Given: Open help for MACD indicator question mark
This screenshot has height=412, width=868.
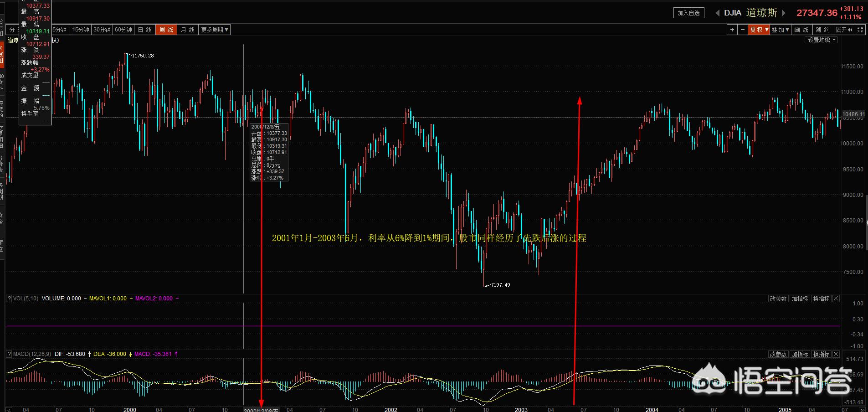Looking at the screenshot, I should click(x=9, y=354).
